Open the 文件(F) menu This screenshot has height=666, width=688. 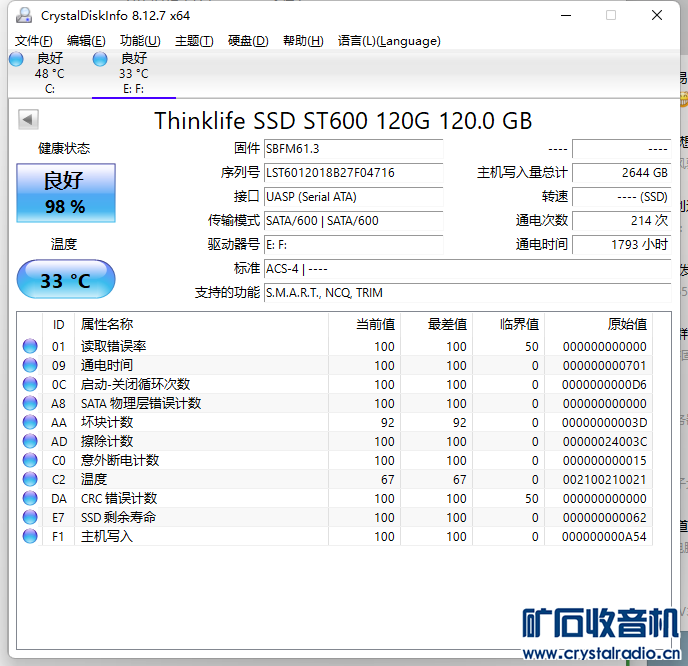pyautogui.click(x=33, y=41)
